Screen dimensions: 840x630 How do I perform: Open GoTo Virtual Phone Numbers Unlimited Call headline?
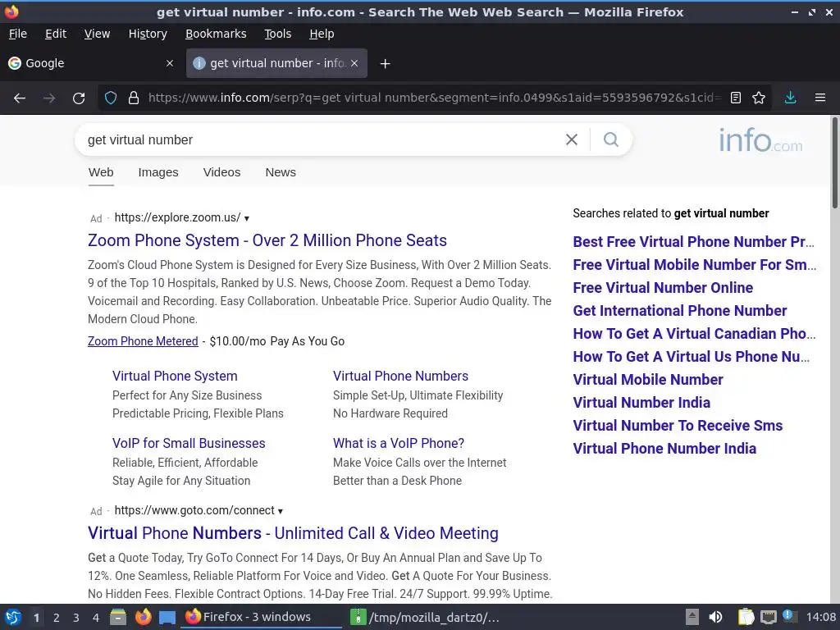click(293, 533)
